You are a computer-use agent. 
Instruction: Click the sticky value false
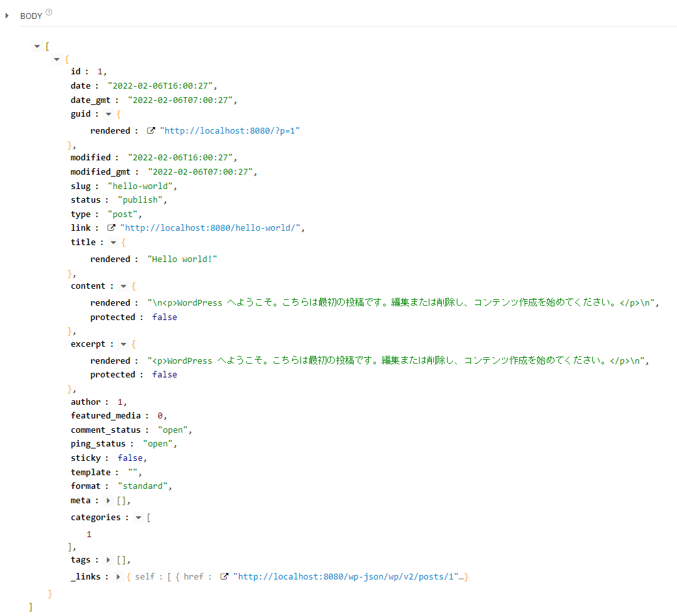[130, 458]
